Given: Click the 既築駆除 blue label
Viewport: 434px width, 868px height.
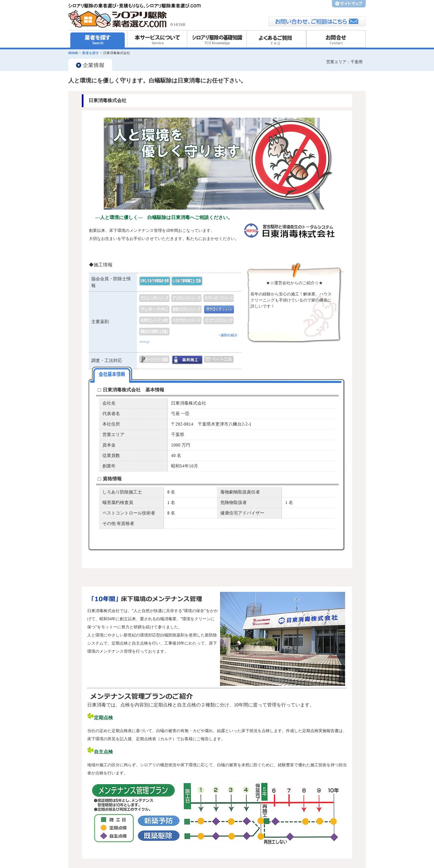Looking at the screenshot, I should [159, 836].
